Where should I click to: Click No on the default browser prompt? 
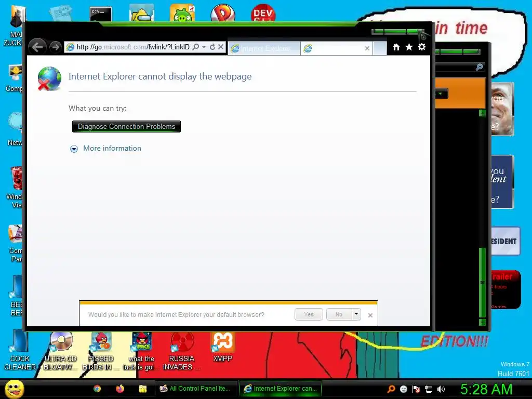(x=339, y=314)
